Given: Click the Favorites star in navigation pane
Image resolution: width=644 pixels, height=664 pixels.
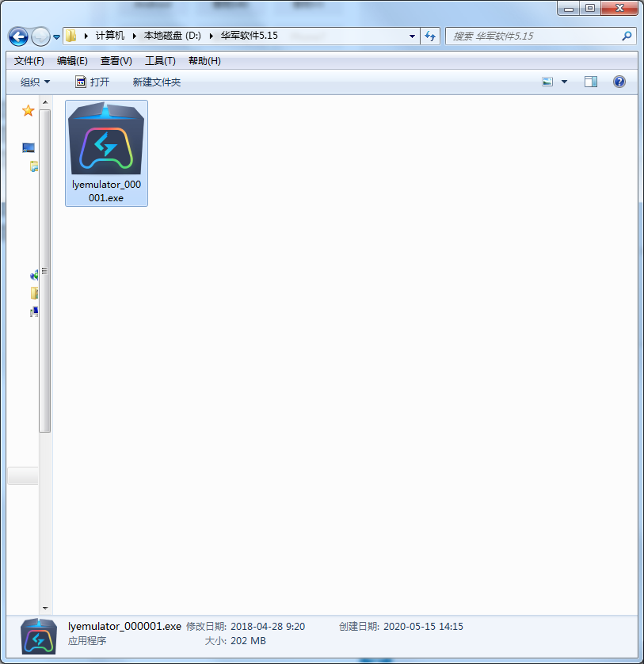Looking at the screenshot, I should tap(28, 110).
